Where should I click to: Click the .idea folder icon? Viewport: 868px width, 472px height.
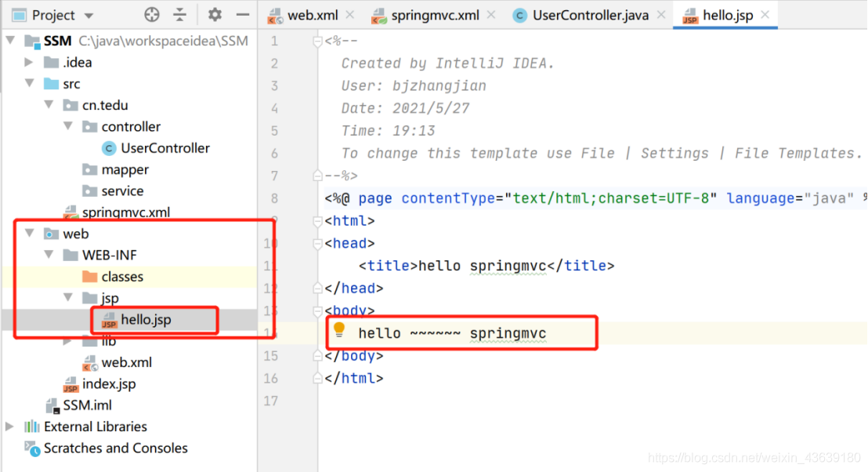51,62
